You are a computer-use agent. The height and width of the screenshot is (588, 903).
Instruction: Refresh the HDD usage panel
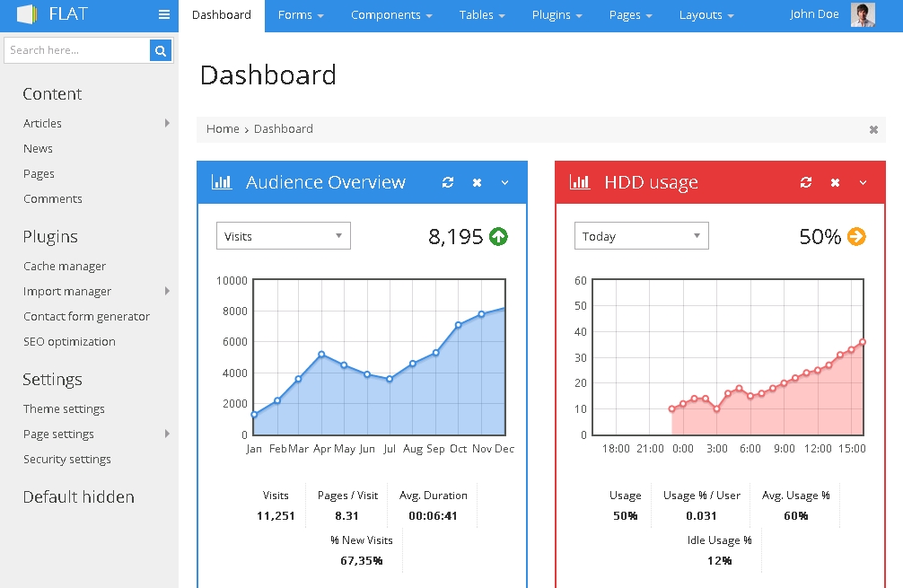(806, 182)
